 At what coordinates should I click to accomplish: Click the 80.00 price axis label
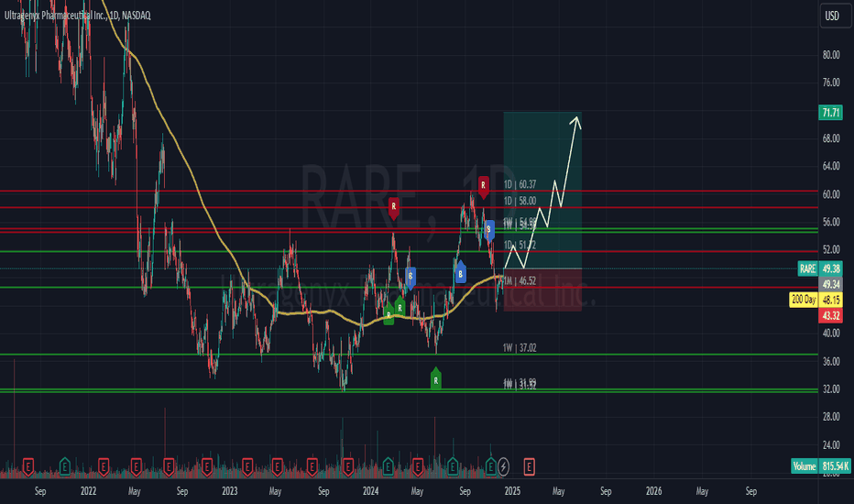click(x=830, y=55)
